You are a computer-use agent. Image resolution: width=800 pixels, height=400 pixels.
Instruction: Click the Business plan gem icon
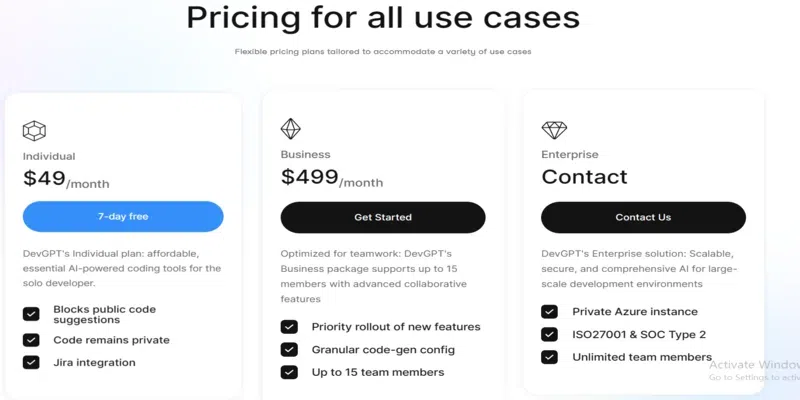point(290,129)
